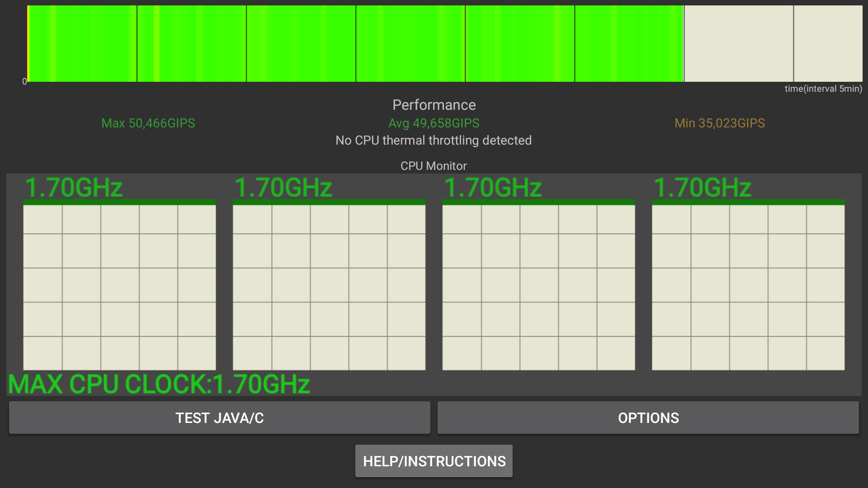Click the second core 1.70GHz graph
The width and height of the screenshot is (868, 488).
click(x=329, y=287)
